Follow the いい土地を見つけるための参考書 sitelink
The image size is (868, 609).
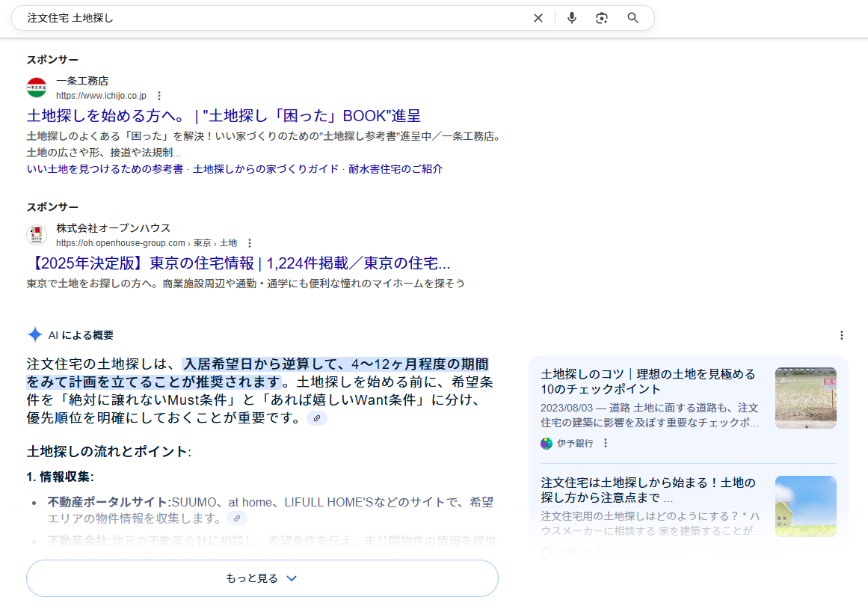pyautogui.click(x=105, y=169)
